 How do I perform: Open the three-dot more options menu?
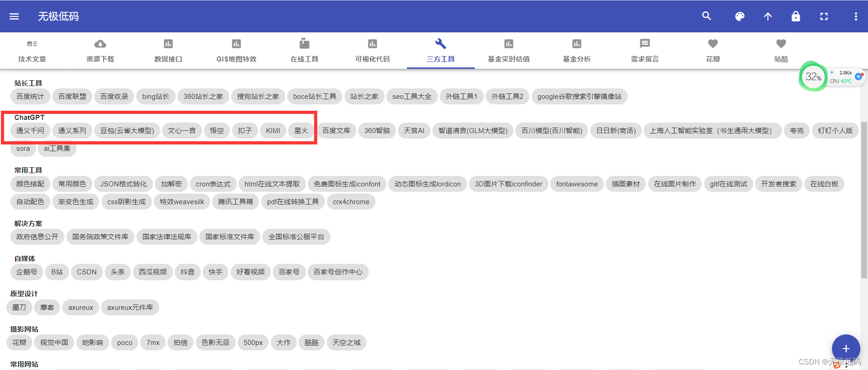pos(856,16)
